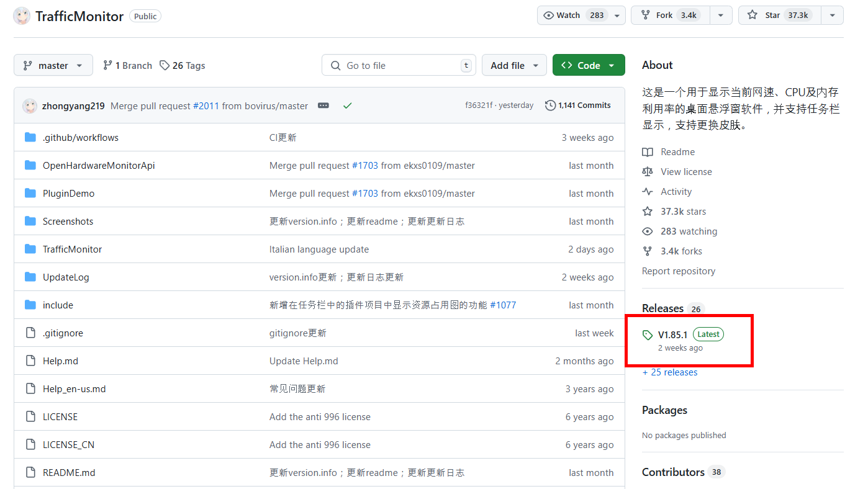868x489 pixels.
Task: Open the green Code dropdown
Action: pos(589,65)
